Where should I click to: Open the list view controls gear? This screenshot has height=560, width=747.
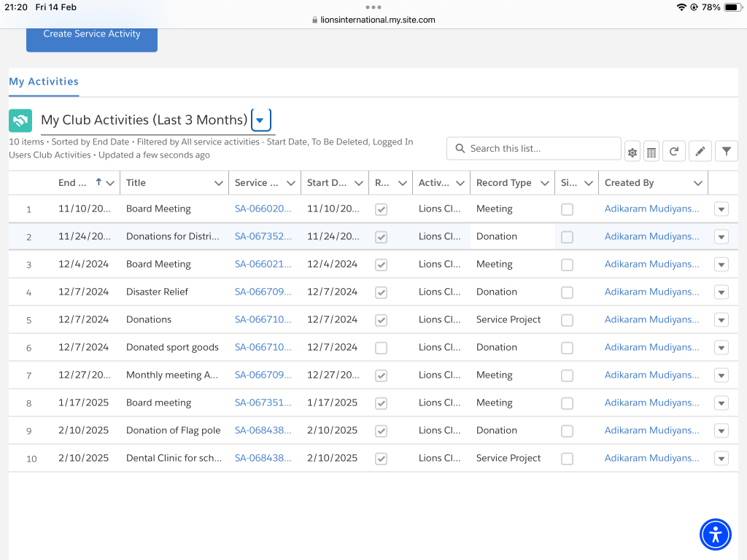(x=632, y=152)
